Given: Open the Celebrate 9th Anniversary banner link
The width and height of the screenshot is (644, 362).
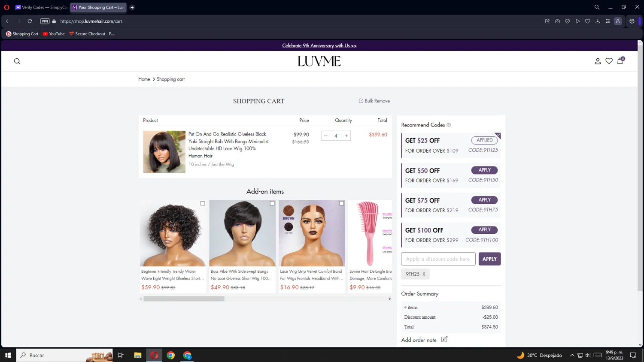Looking at the screenshot, I should click(x=319, y=45).
